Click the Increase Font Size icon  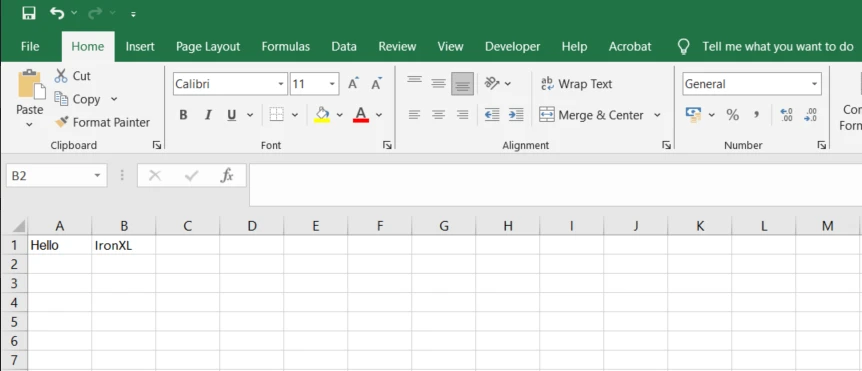click(x=353, y=84)
